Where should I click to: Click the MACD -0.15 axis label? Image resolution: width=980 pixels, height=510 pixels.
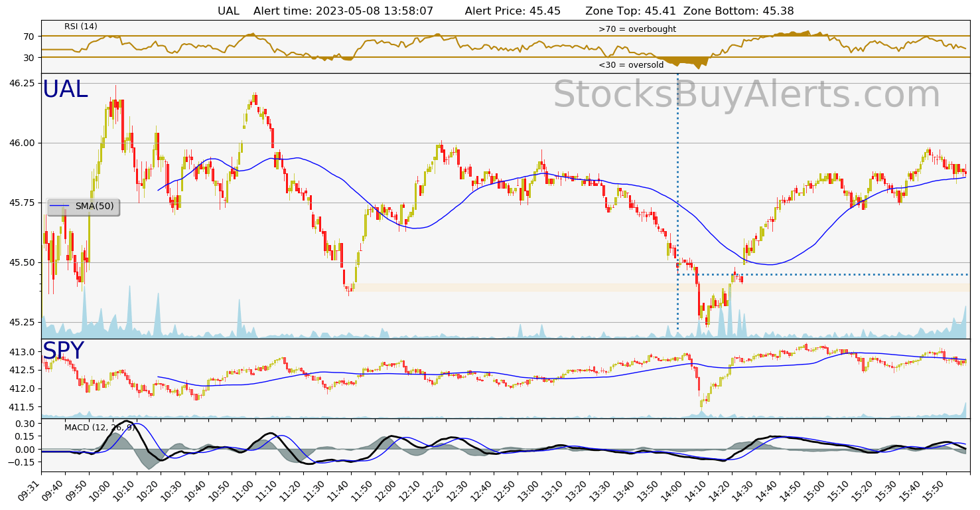[23, 462]
